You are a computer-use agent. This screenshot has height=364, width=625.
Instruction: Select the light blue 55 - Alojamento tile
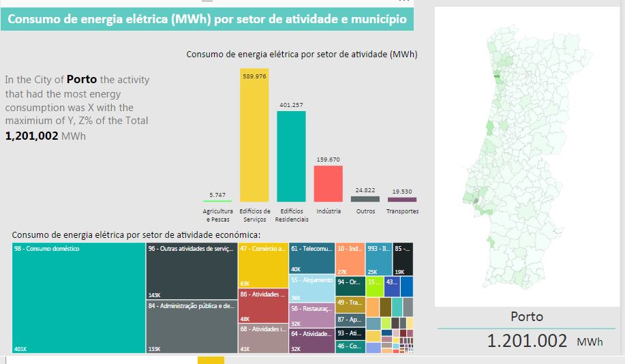tap(311, 288)
